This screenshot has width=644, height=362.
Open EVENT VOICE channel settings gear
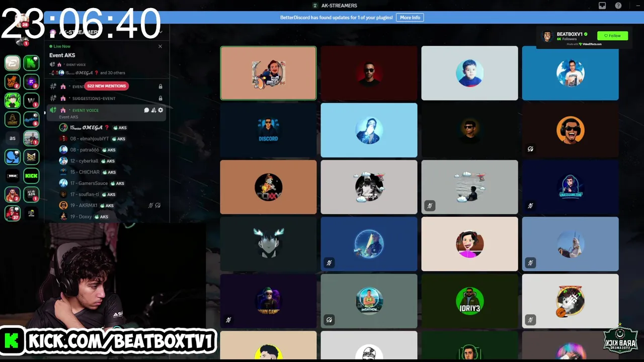160,110
